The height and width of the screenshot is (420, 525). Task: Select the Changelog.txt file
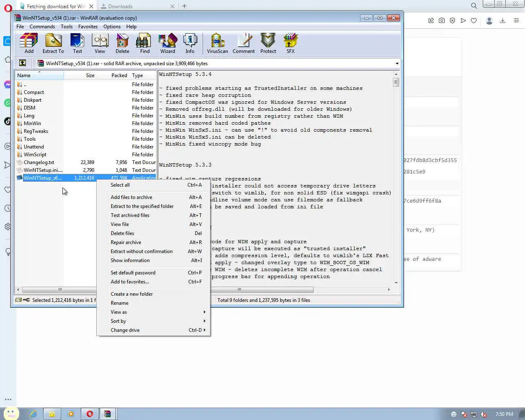pyautogui.click(x=86, y=162)
